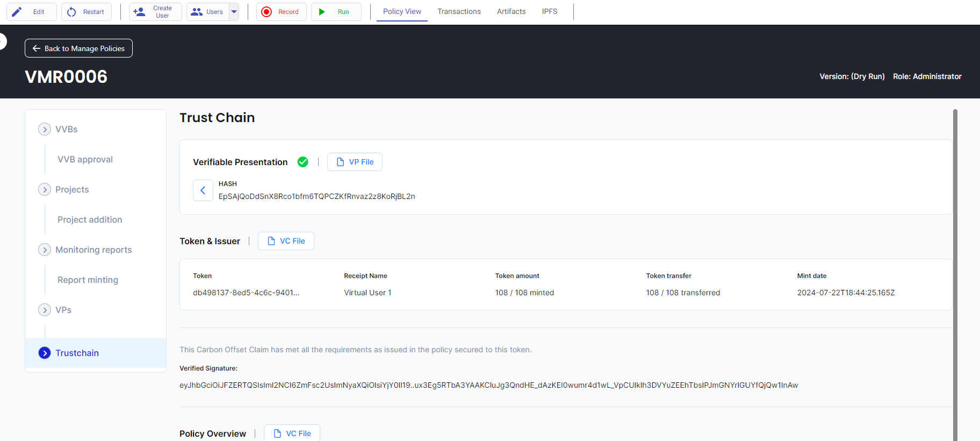Click the green verified checkmark icon
Screen dimensions: 980x441
click(303, 162)
